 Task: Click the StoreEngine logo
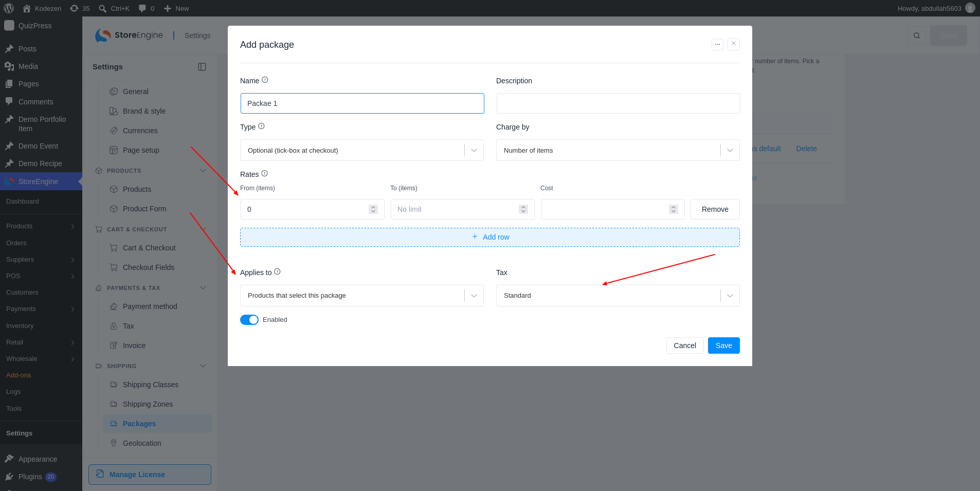coord(129,35)
